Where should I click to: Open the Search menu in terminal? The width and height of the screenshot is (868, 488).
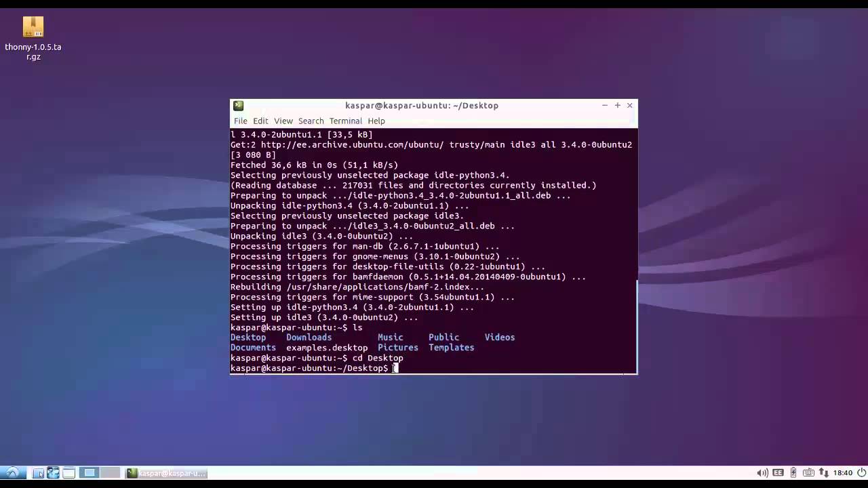pyautogui.click(x=311, y=121)
